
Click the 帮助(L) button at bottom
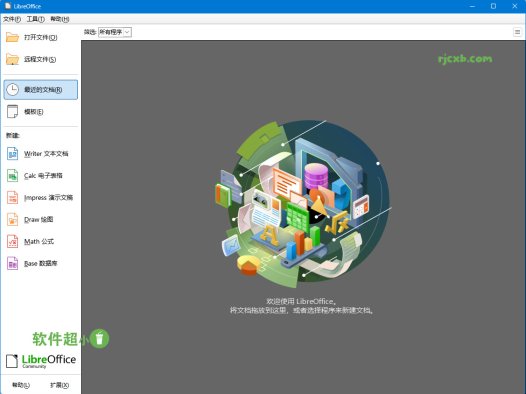point(21,385)
